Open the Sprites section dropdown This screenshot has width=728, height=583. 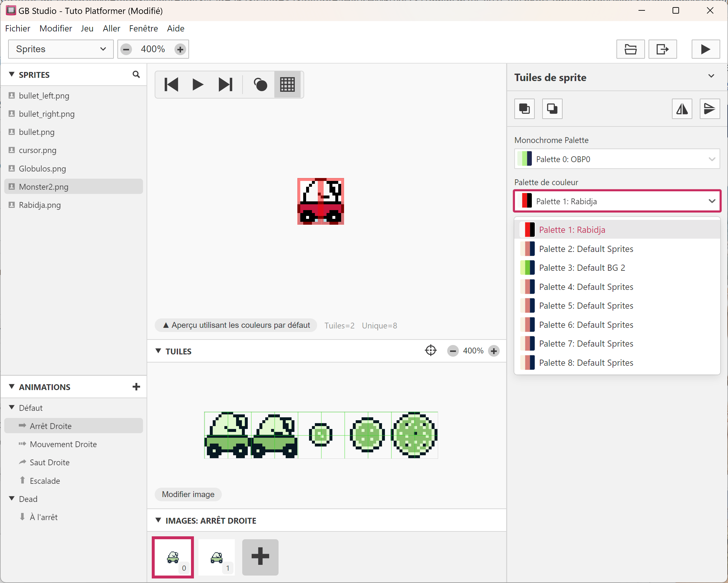pyautogui.click(x=61, y=49)
